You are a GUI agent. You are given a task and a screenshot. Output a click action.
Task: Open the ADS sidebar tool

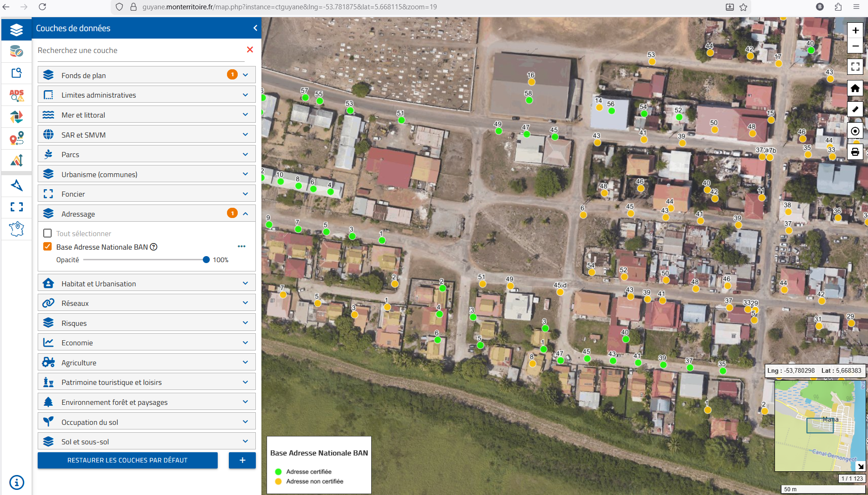(x=17, y=95)
